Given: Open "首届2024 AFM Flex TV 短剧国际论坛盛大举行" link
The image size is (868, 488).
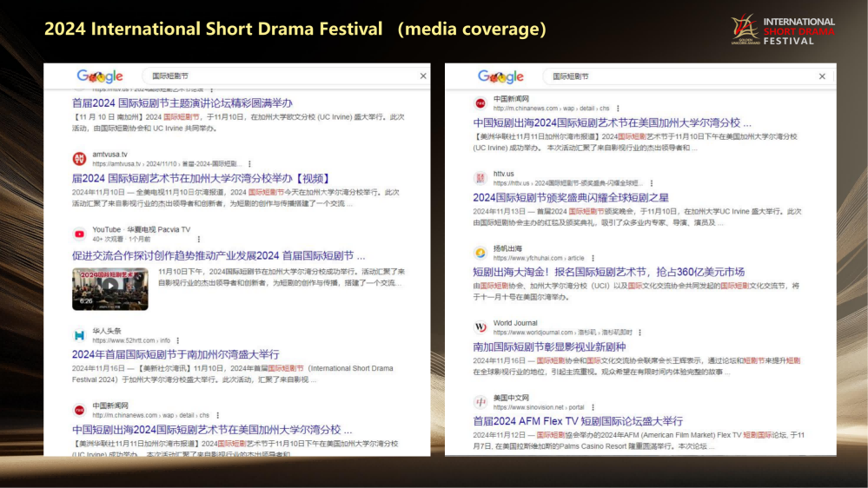Looking at the screenshot, I should 578,421.
